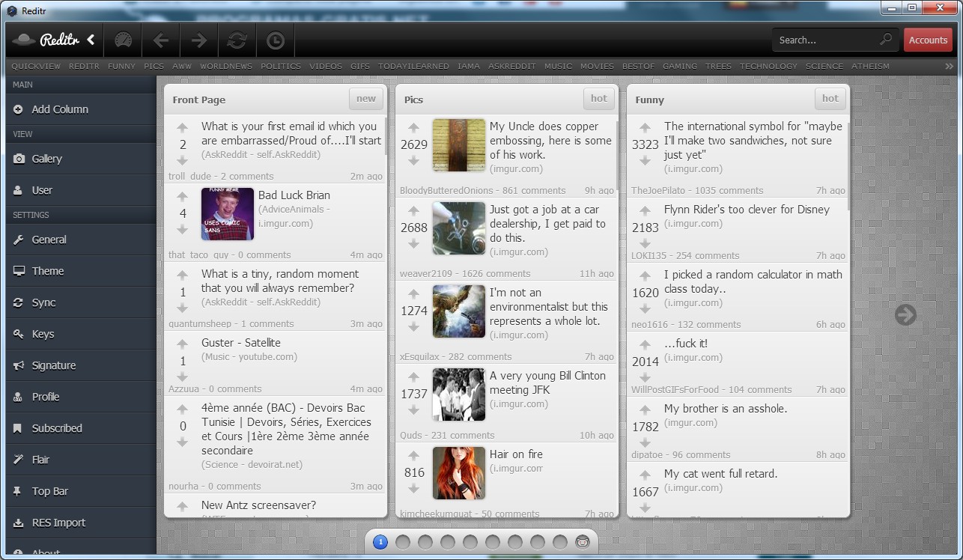The height and width of the screenshot is (560, 963).
Task: Click the search magnifier icon
Action: click(886, 40)
